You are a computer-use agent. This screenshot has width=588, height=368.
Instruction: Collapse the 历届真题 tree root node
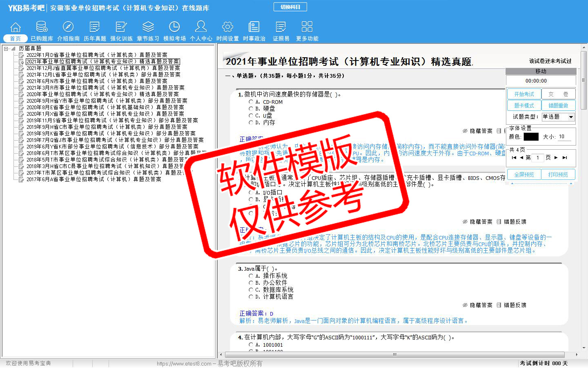tap(6, 49)
